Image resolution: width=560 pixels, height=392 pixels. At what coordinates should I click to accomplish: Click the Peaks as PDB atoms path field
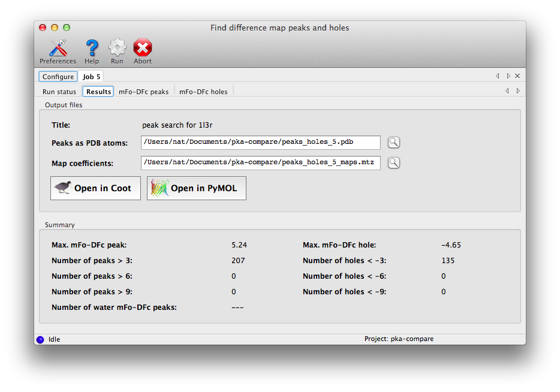tap(260, 142)
